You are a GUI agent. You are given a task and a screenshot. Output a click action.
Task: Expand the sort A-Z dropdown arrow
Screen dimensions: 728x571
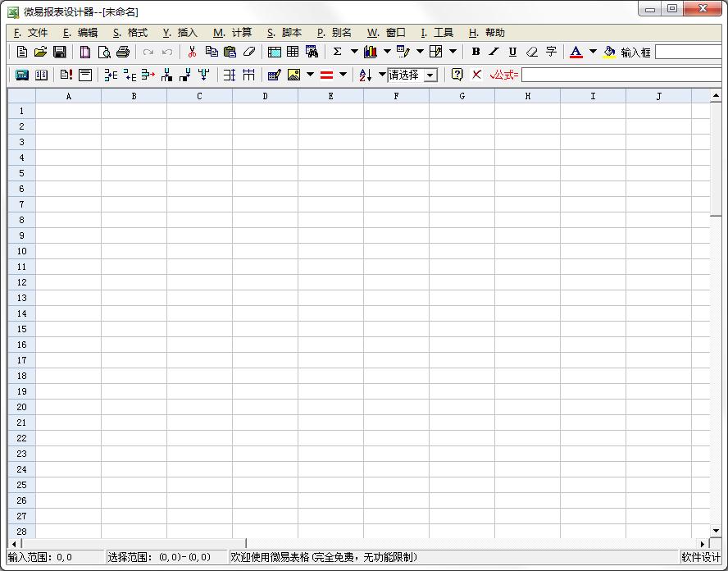382,75
